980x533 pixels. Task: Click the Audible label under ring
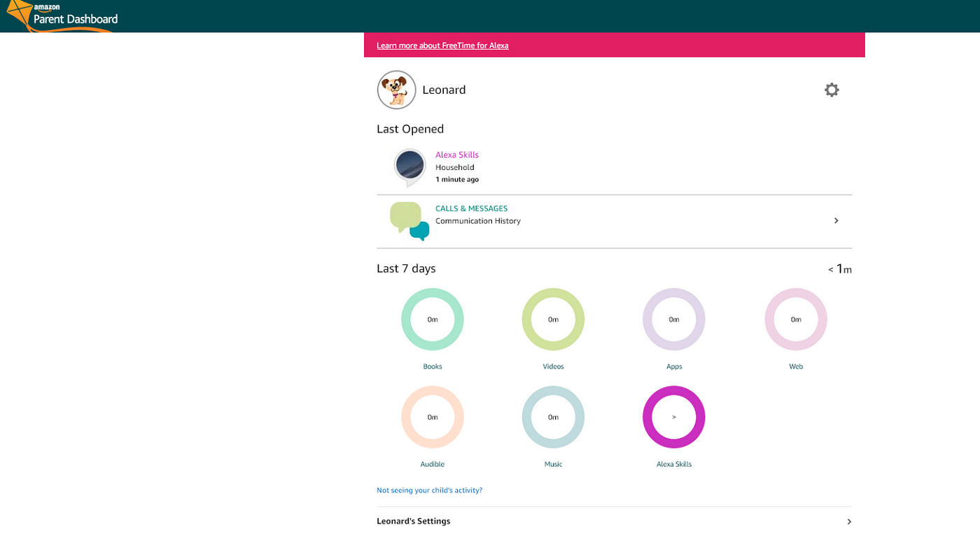[x=433, y=464]
